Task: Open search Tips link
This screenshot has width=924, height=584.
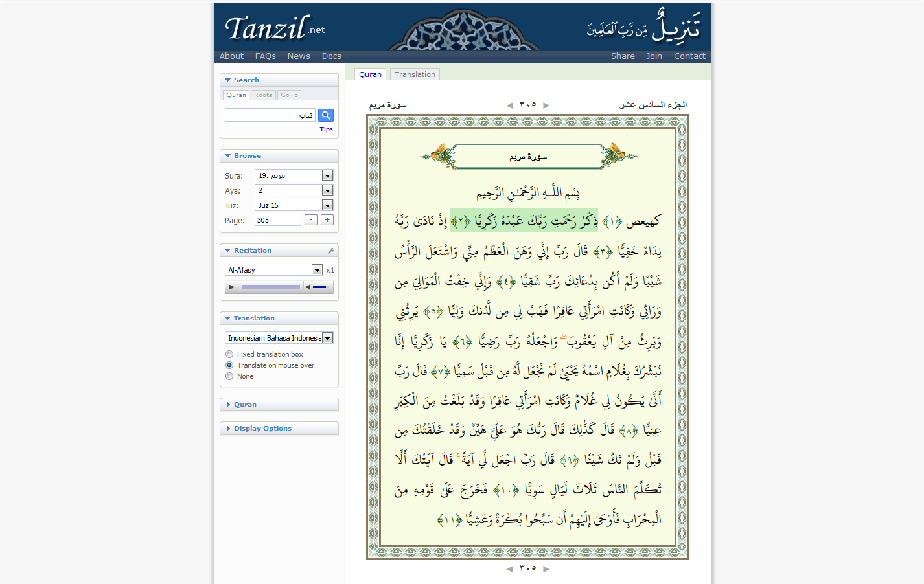Action: pos(326,129)
